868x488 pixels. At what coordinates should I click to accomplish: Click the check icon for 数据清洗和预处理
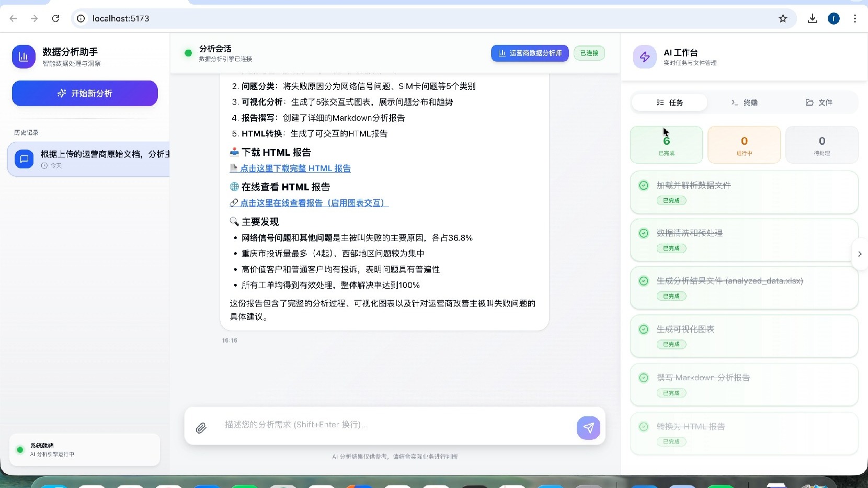[x=644, y=233]
